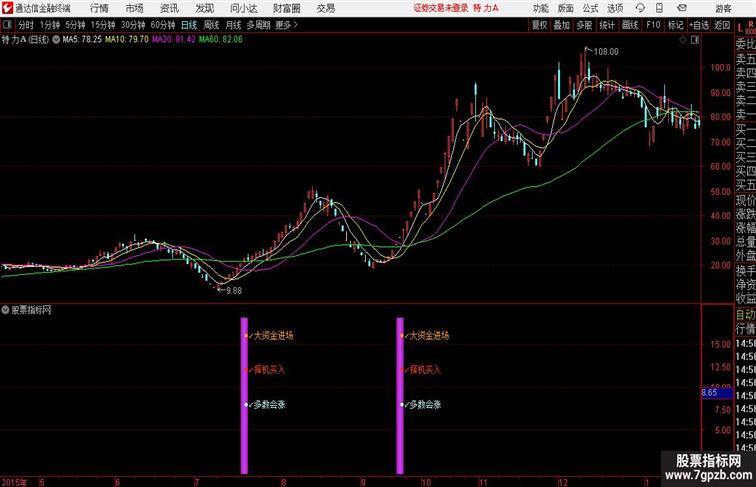Open the mail envelope icon
The image size is (756, 487).
pyautogui.click(x=682, y=8)
